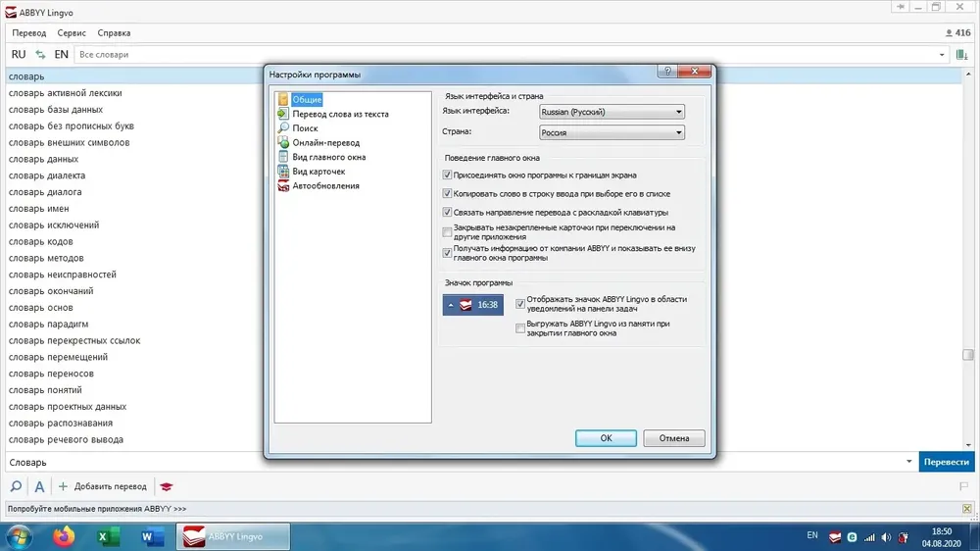The height and width of the screenshot is (551, 980).
Task: Confirm settings with the OK button
Action: 606,438
